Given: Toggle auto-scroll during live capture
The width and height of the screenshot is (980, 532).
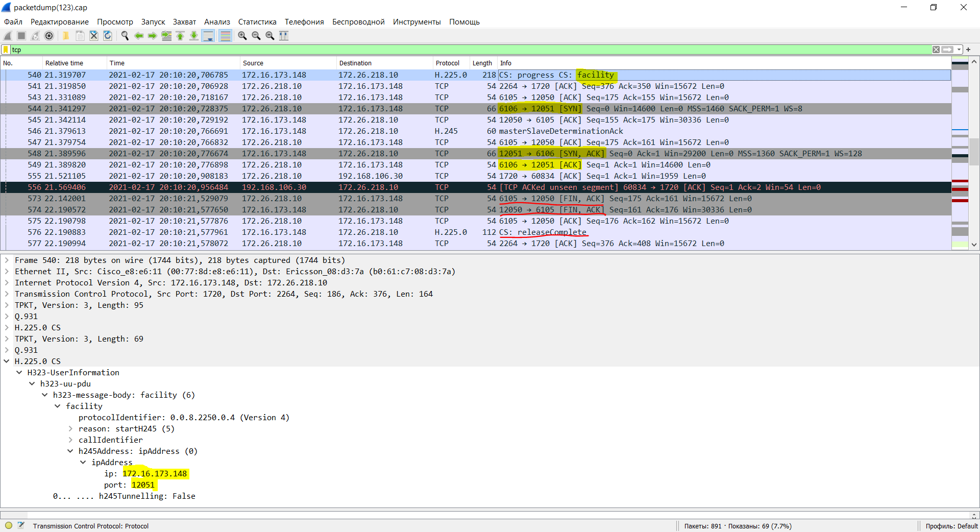Looking at the screenshot, I should [x=208, y=36].
